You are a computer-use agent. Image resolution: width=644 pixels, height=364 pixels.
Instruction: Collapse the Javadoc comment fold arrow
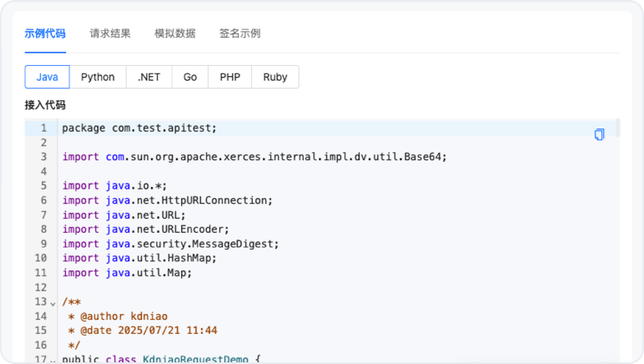point(53,302)
